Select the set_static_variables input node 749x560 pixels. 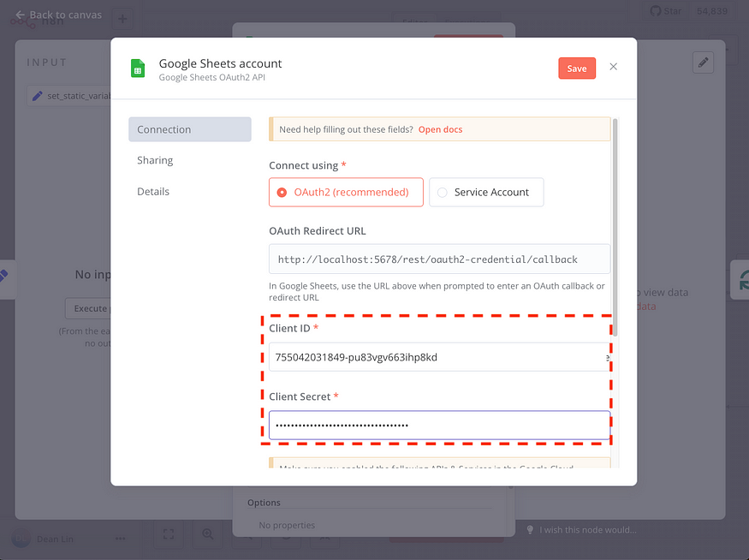click(x=69, y=96)
